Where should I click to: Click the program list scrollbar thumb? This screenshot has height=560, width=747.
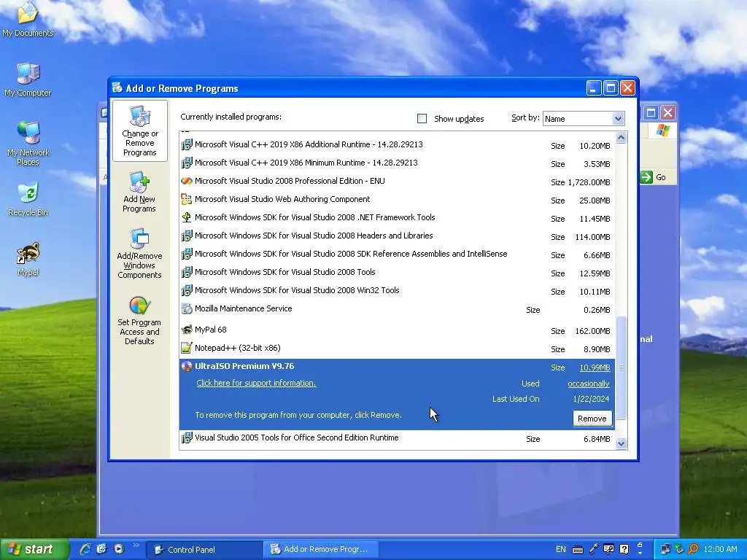coord(621,367)
